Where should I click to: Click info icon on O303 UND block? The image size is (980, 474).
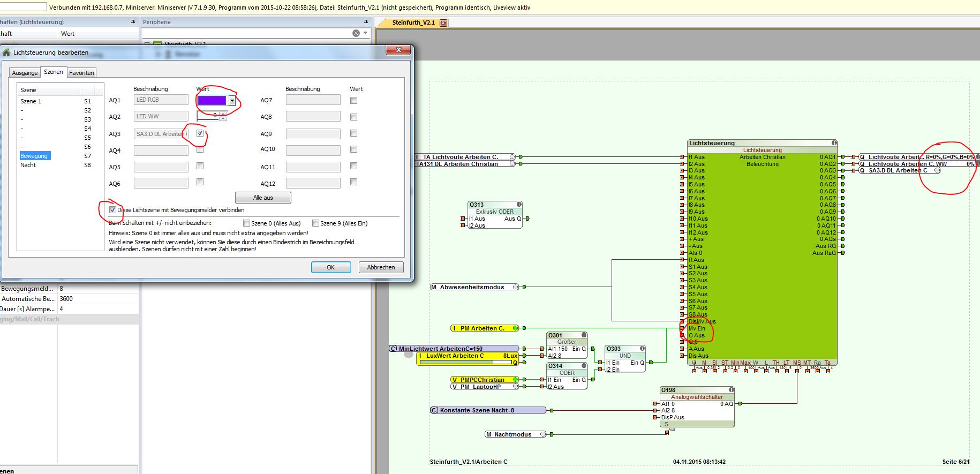642,349
